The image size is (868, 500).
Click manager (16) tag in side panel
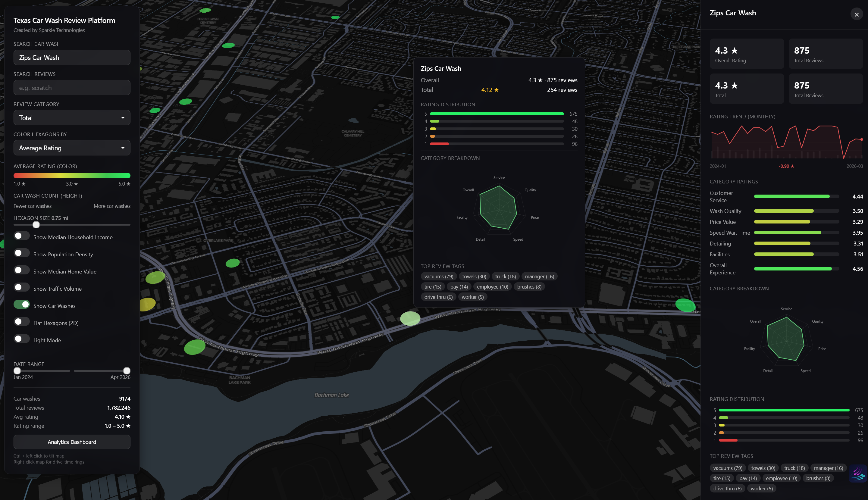[x=828, y=468]
